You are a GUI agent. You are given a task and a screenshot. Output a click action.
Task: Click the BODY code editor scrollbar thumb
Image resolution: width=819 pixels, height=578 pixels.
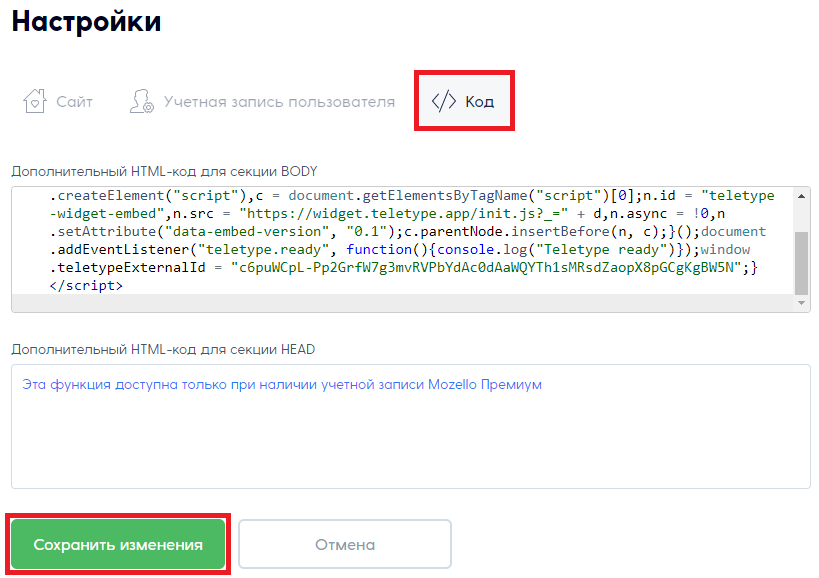pos(801,264)
